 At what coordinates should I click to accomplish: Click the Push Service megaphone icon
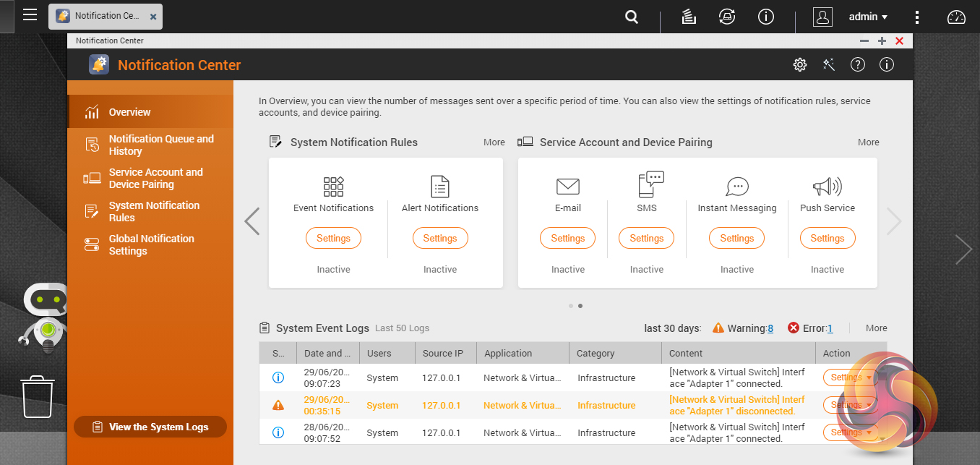click(x=827, y=187)
